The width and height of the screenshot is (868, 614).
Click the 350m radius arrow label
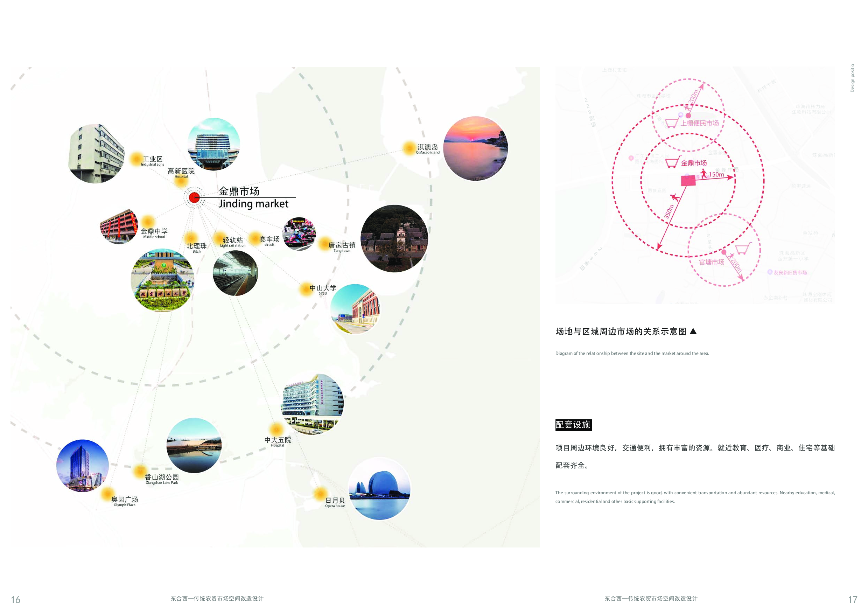[x=669, y=212]
